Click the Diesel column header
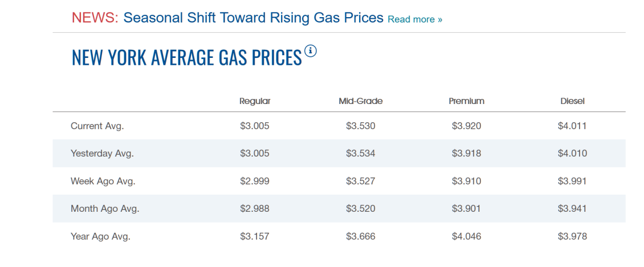Viewport: 644px width, 267px height. [572, 101]
